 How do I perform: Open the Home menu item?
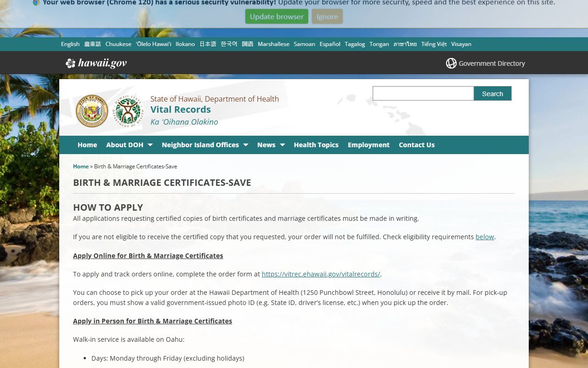pyautogui.click(x=87, y=145)
